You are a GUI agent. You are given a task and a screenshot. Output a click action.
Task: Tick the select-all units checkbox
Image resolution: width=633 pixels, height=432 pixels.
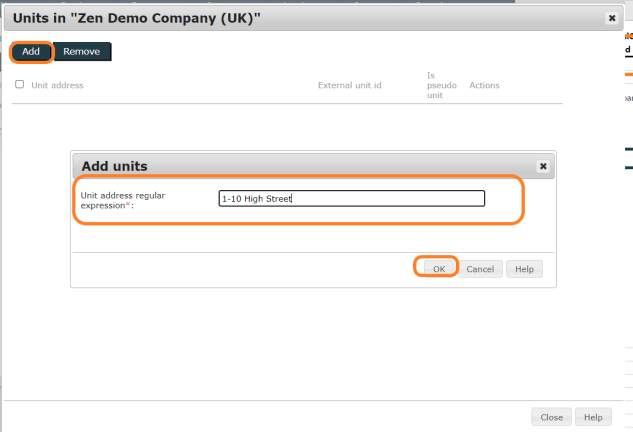(x=20, y=85)
